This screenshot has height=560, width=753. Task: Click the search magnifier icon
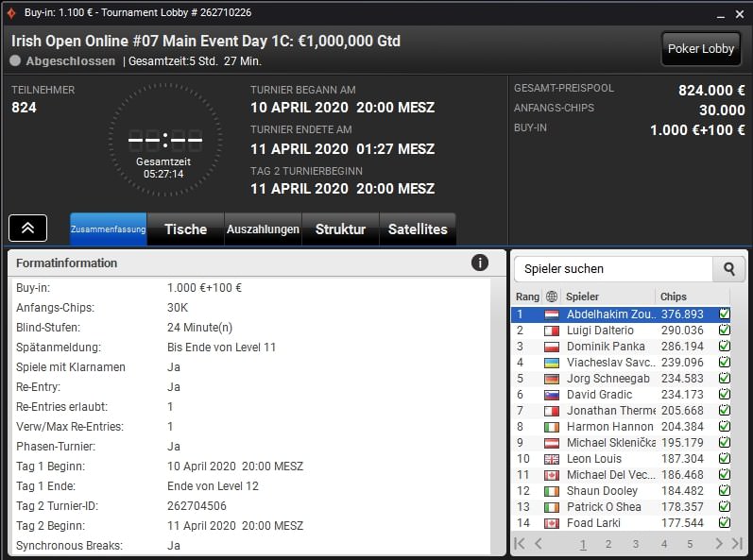click(x=728, y=269)
